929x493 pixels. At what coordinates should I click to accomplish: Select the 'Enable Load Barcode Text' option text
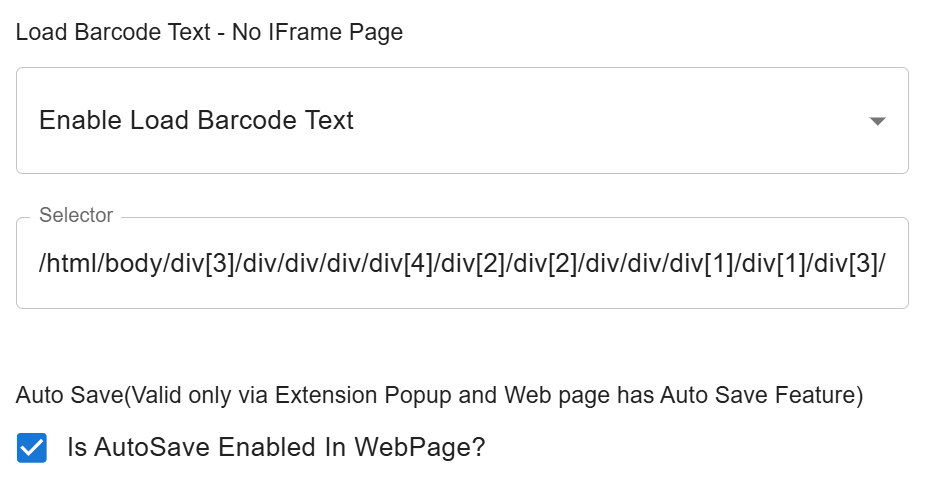click(196, 121)
